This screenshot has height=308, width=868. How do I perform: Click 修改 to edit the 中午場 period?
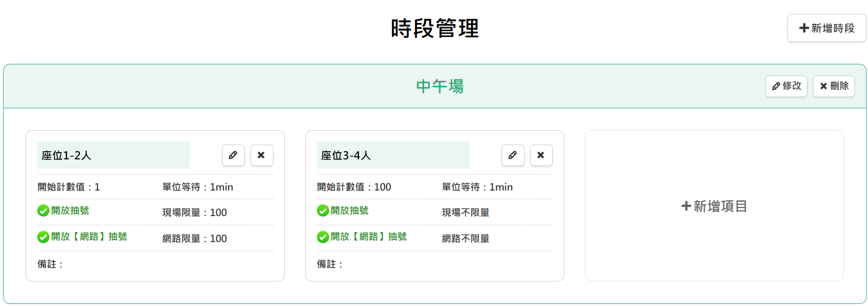(x=786, y=86)
